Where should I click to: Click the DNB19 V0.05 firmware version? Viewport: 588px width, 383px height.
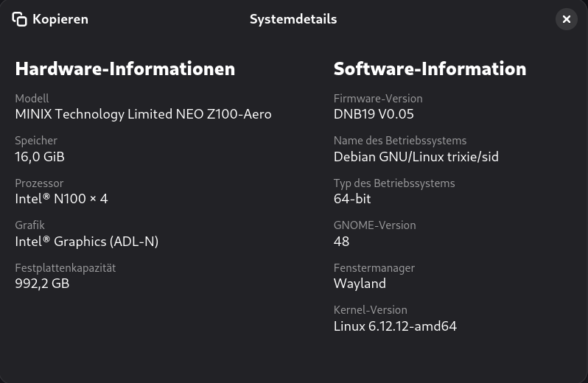374,114
